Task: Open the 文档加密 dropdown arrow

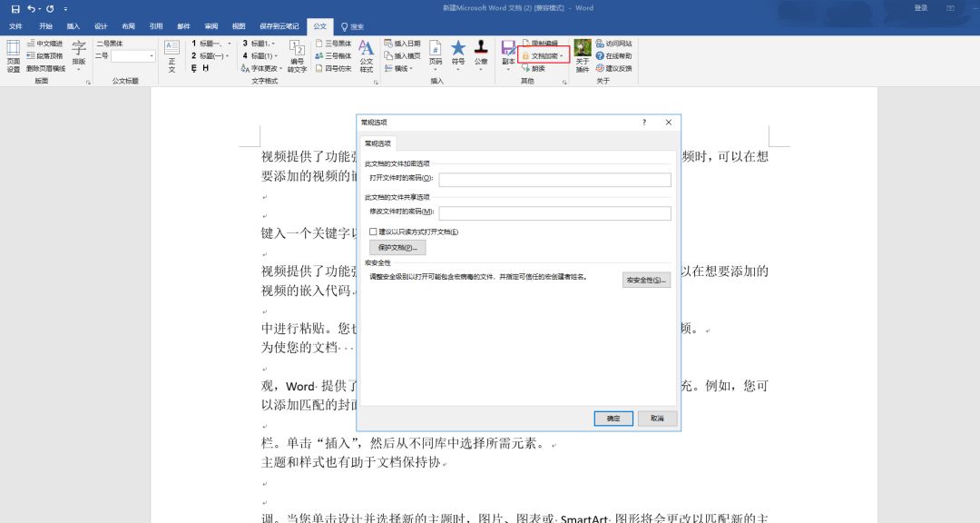Action: click(x=561, y=55)
